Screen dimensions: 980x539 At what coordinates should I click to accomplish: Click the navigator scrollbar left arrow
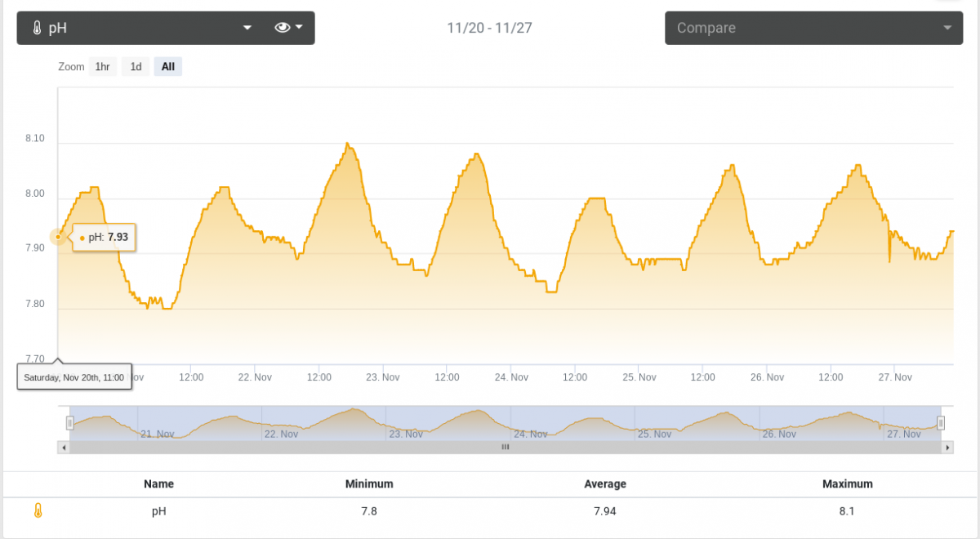63,448
